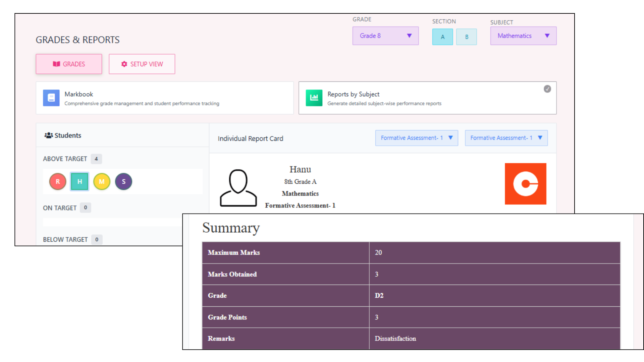Expand the first Formative Assessment- 1 dropdown
This screenshot has height=362, width=644.
[416, 138]
